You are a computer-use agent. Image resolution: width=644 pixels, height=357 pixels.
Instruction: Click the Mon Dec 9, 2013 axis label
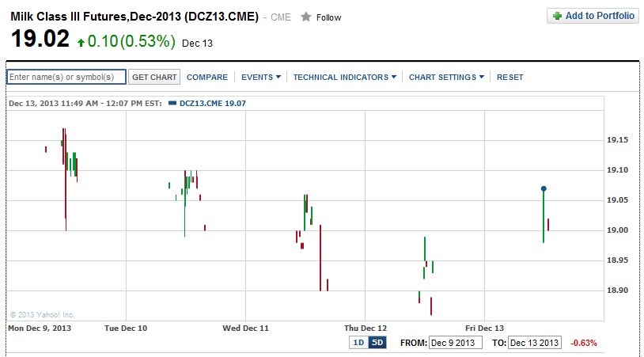[40, 329]
